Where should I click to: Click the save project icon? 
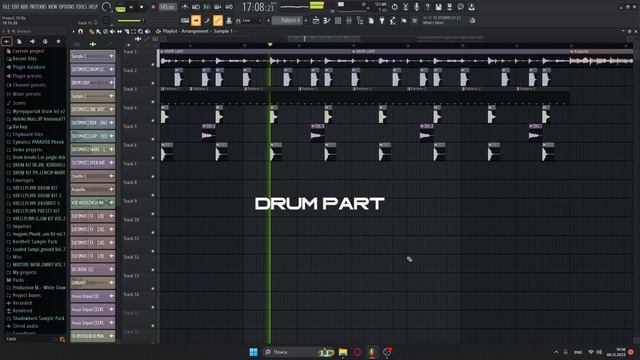tap(438, 7)
